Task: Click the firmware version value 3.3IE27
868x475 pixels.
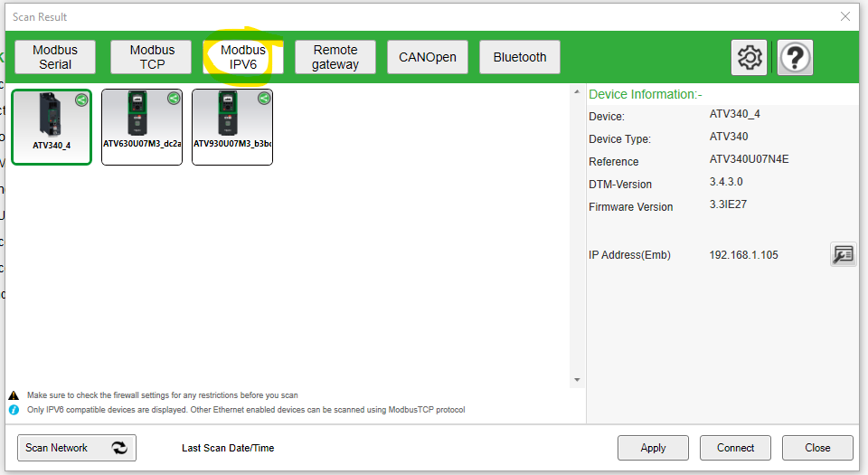Action: (728, 204)
